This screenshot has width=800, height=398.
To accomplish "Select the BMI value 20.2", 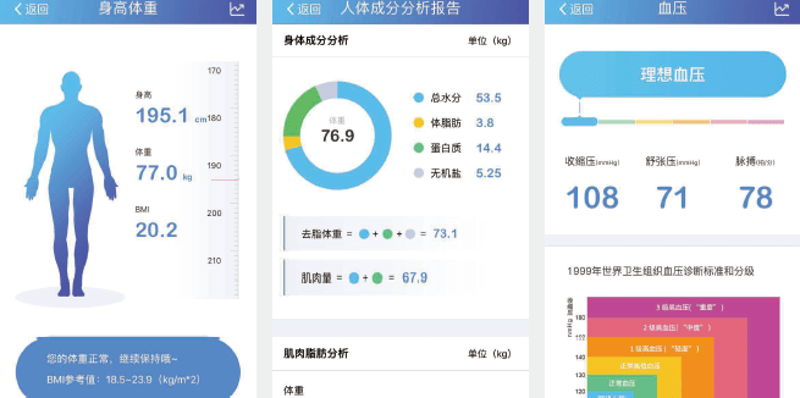I will pyautogui.click(x=156, y=230).
